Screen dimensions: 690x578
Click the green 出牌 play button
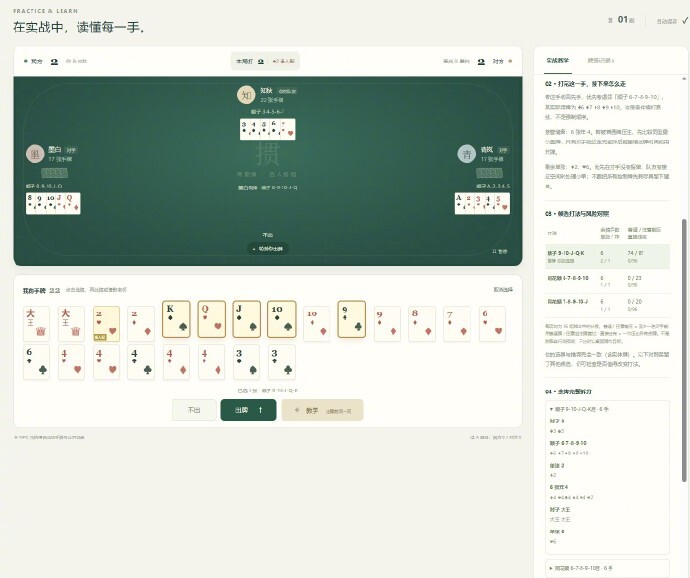coord(248,410)
